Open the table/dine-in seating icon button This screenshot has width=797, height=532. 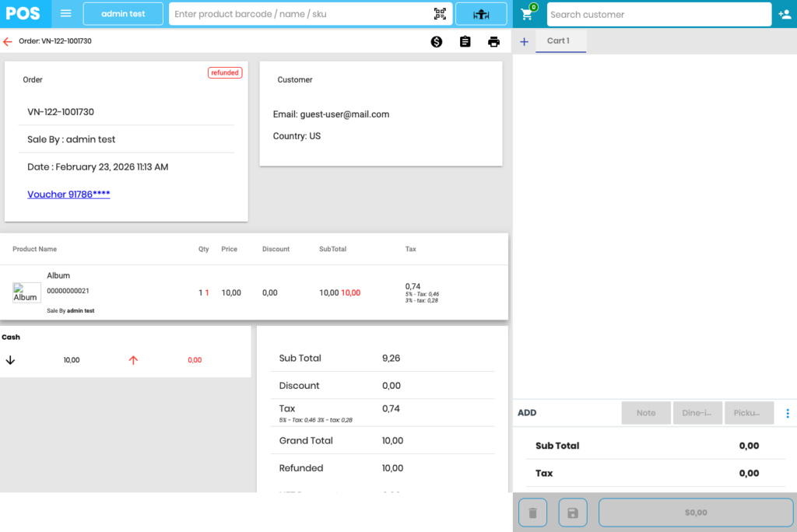click(x=481, y=14)
